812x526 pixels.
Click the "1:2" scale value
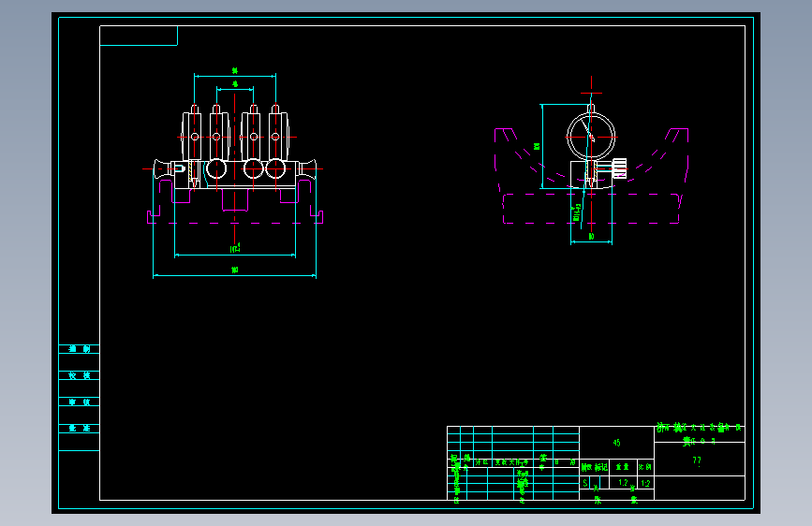click(x=645, y=483)
